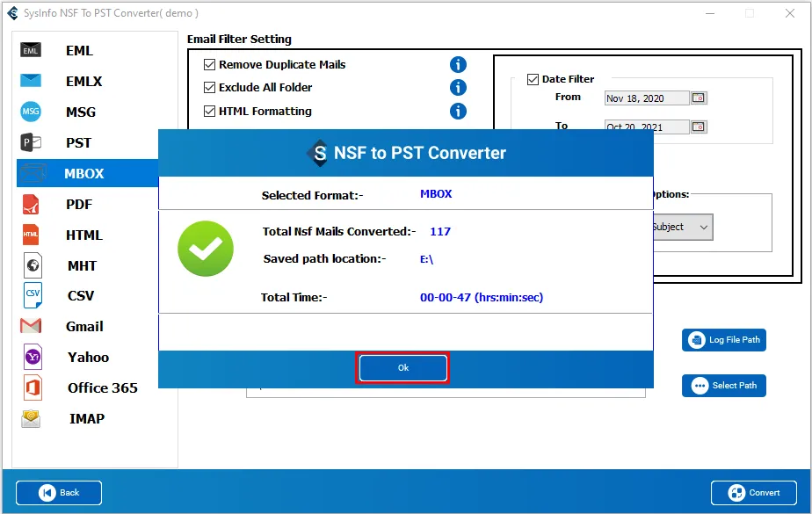Confirm dialog with Ok button

[x=402, y=367]
